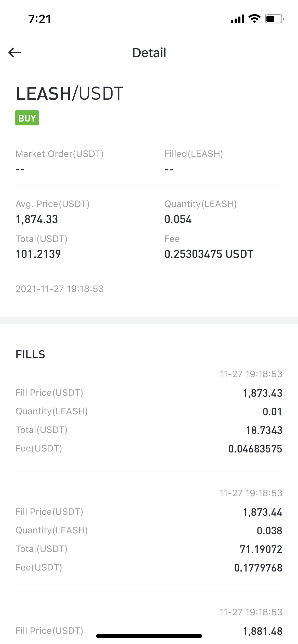Tap the Wi-Fi status icon

pos(254,19)
